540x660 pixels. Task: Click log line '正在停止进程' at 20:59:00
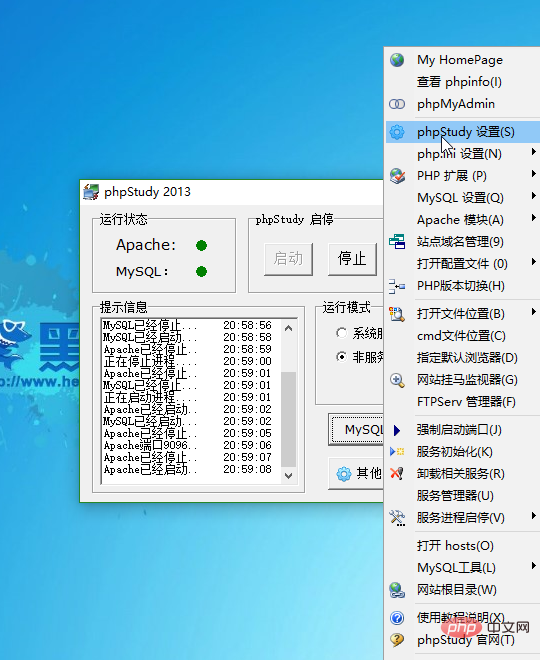(188, 361)
